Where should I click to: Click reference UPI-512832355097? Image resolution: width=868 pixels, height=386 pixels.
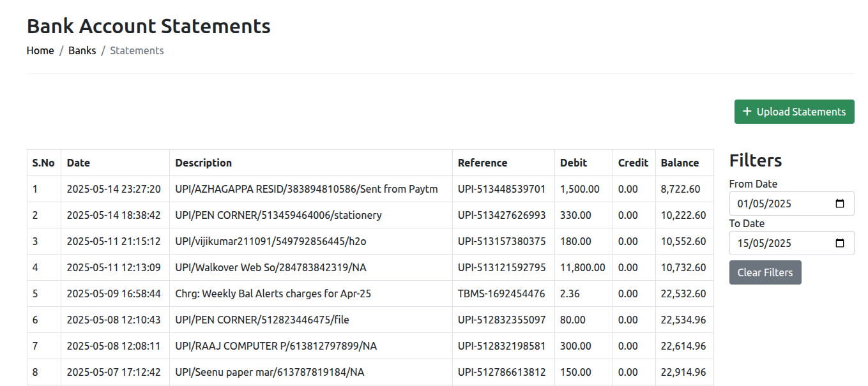pos(502,320)
